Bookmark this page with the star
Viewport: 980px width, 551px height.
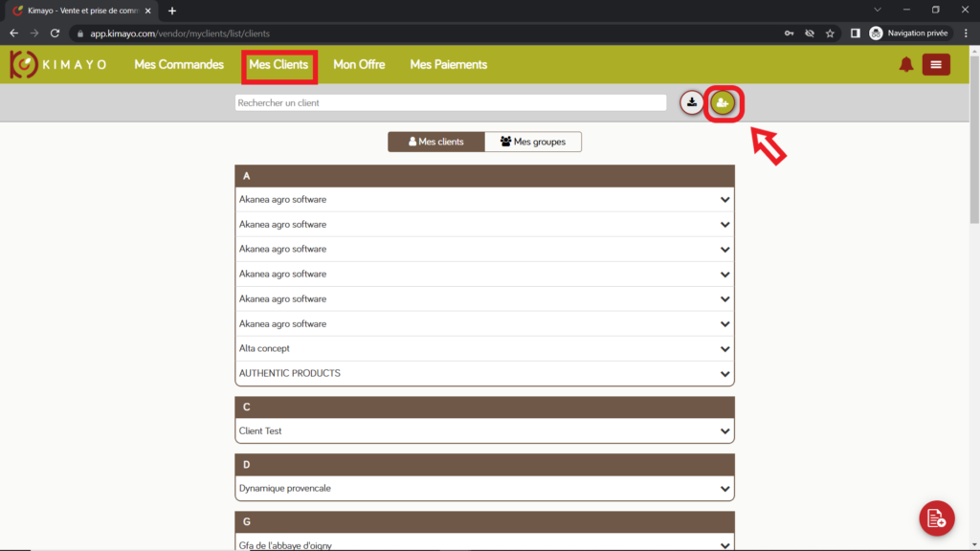click(830, 33)
